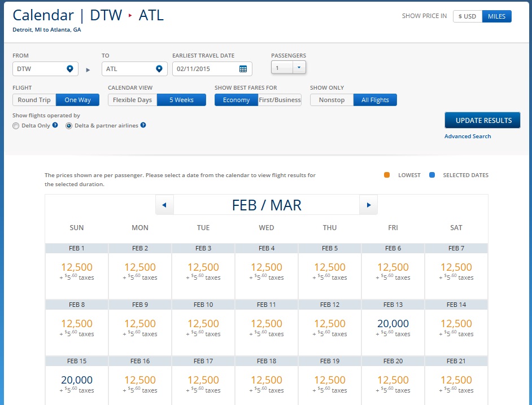Click the location pin icon in FROM field
Viewport: 532px width, 405px height.
(70, 69)
